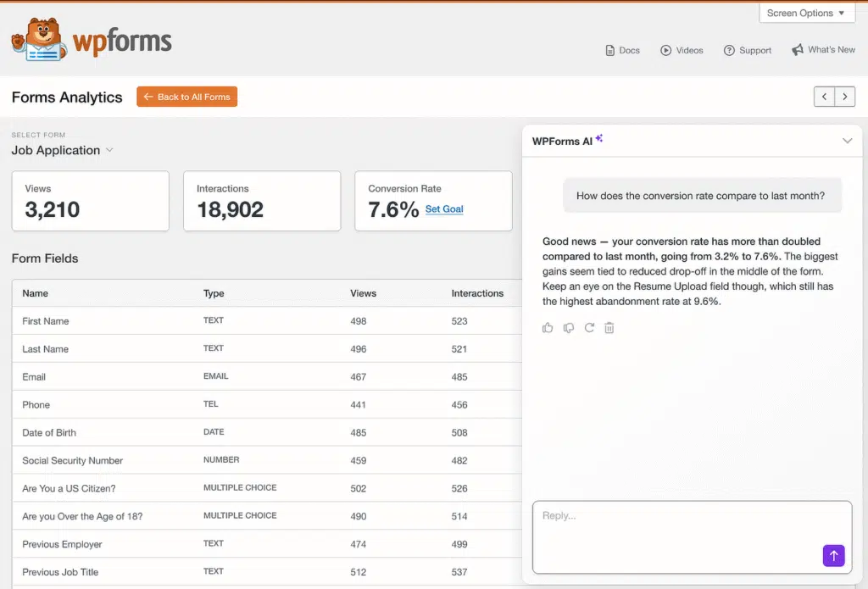Click the WPForms AI sparkle icon

pyautogui.click(x=599, y=138)
